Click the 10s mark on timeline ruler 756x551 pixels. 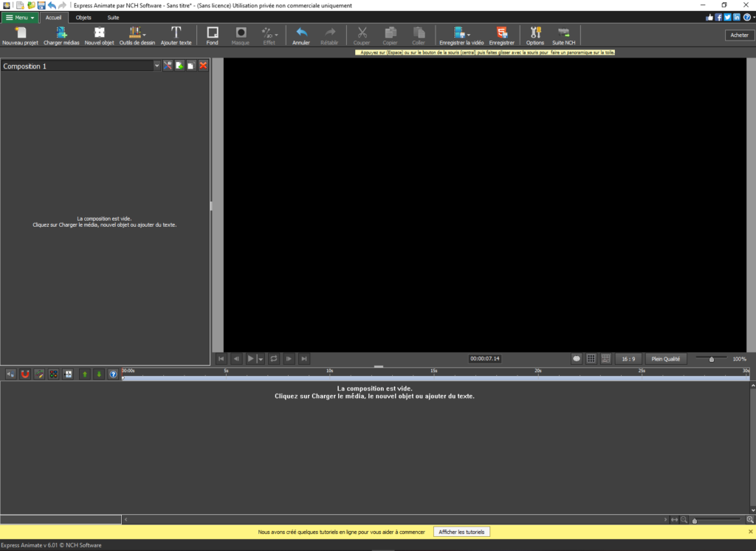pyautogui.click(x=330, y=371)
